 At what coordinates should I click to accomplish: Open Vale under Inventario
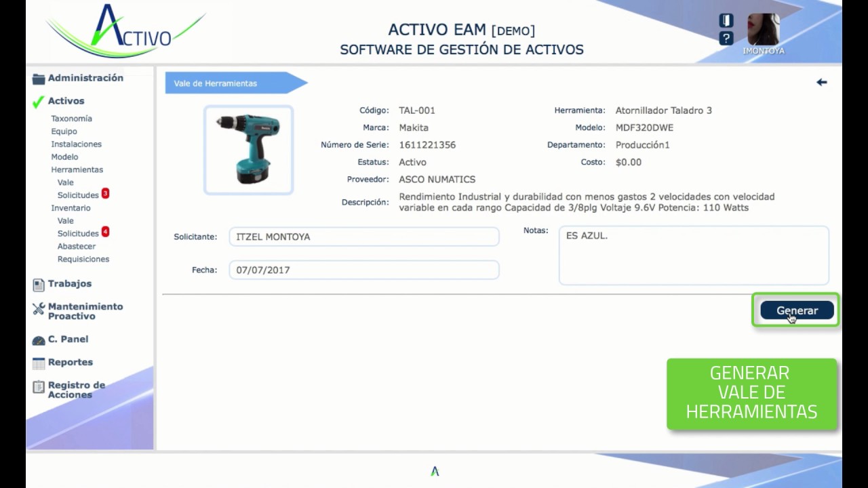tap(65, 221)
